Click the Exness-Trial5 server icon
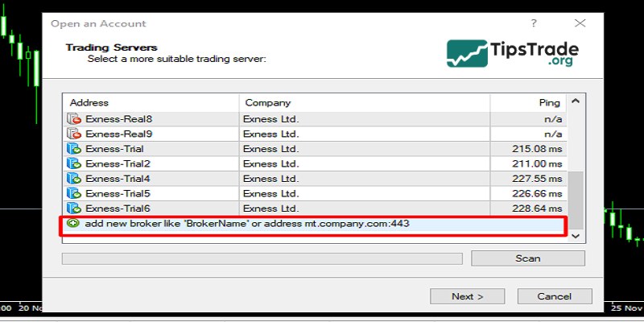644x322 pixels. pos(74,193)
